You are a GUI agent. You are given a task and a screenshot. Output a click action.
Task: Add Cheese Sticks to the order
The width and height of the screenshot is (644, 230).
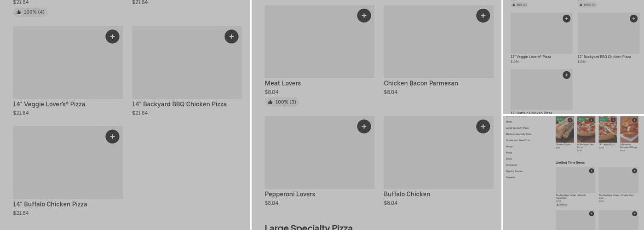pyautogui.click(x=570, y=120)
